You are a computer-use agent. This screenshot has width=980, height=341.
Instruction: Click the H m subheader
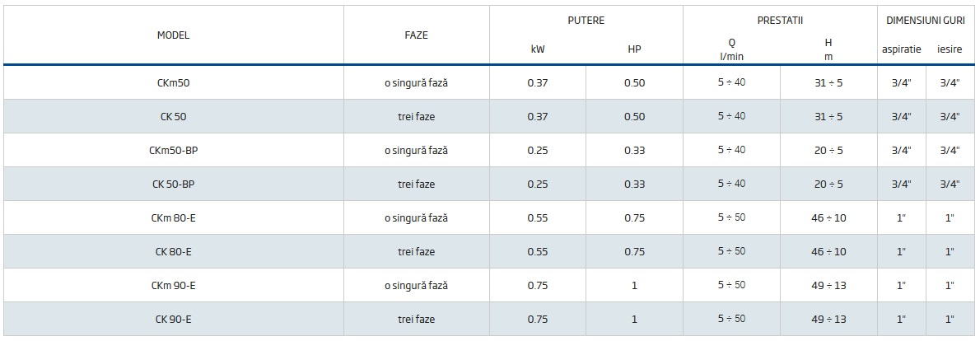click(x=828, y=49)
